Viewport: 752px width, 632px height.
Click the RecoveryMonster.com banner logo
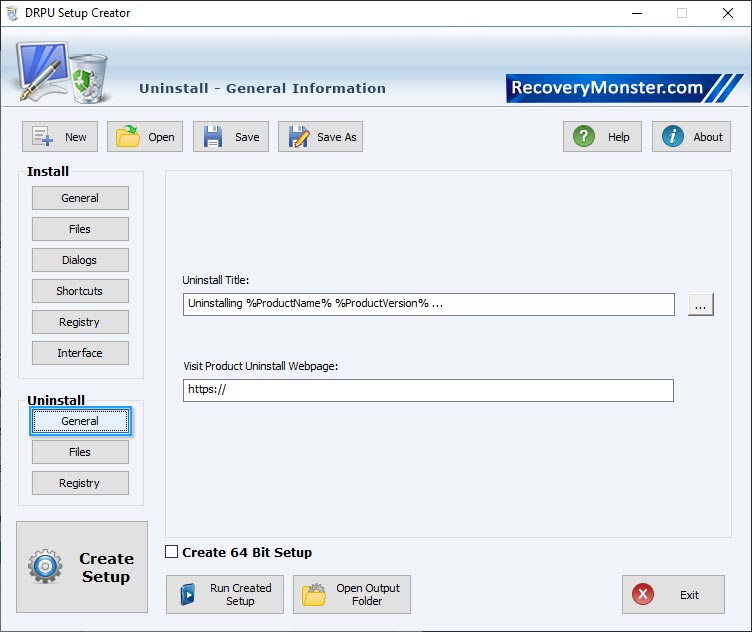coord(624,88)
